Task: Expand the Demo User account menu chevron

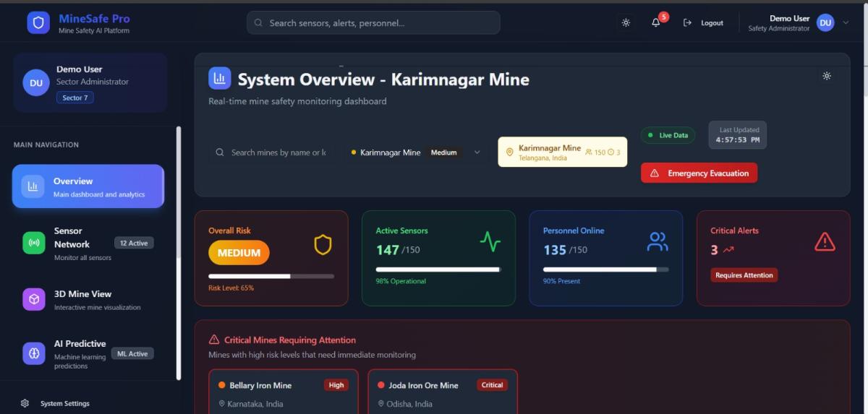Action: point(846,22)
